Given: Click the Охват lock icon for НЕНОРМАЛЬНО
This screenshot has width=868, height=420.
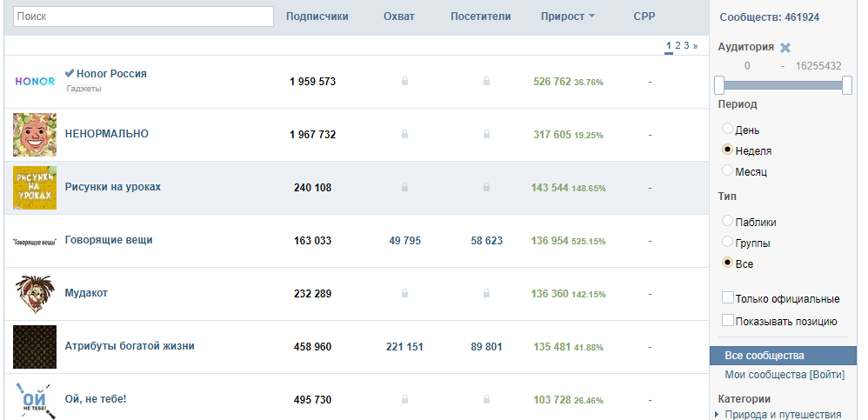Looking at the screenshot, I should point(404,134).
